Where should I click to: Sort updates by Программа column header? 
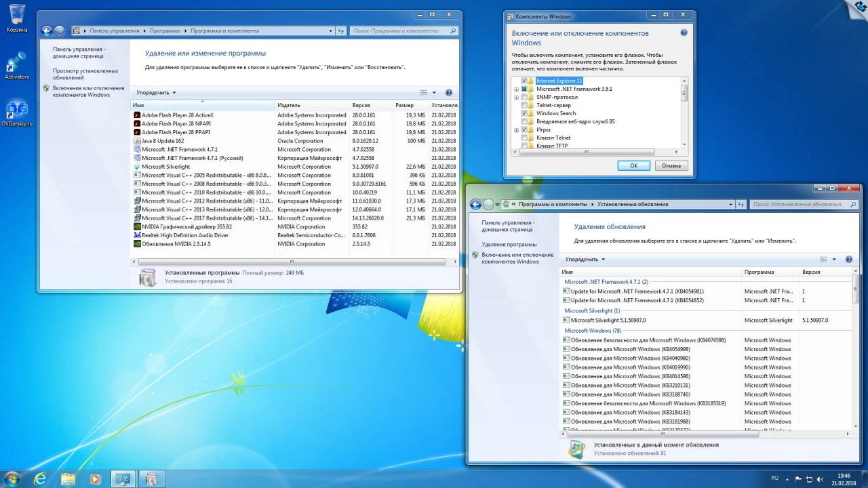pos(770,272)
